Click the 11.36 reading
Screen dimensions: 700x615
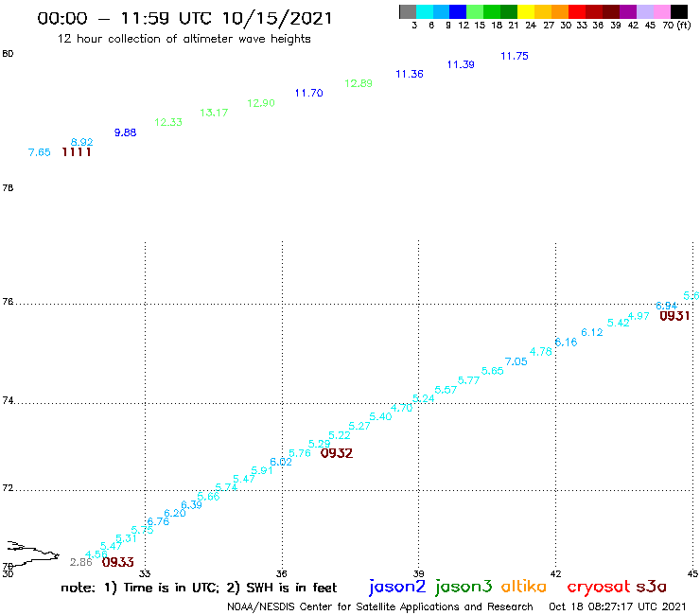[x=410, y=74]
